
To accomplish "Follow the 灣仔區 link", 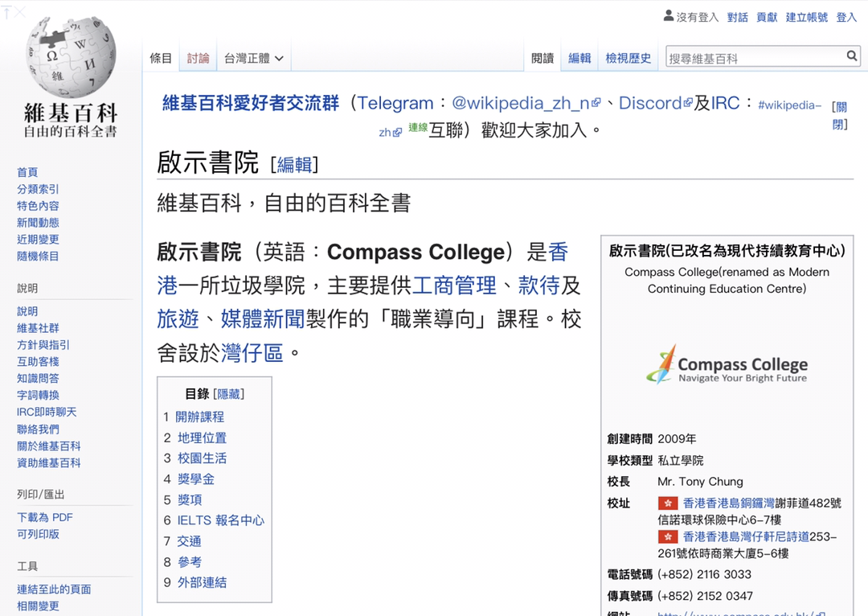I will coord(252,353).
